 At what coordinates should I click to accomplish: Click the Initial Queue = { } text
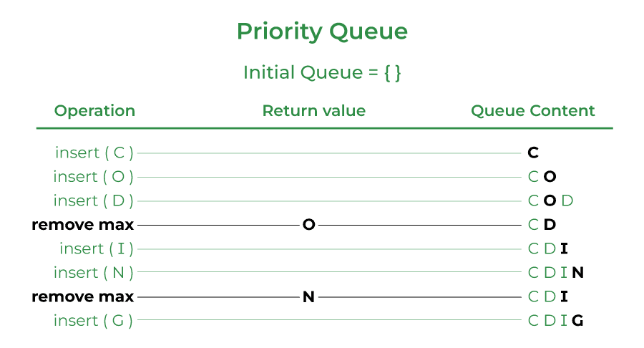322,72
